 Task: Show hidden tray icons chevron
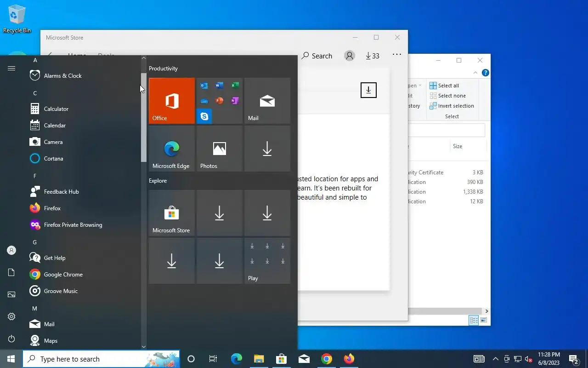(495, 359)
